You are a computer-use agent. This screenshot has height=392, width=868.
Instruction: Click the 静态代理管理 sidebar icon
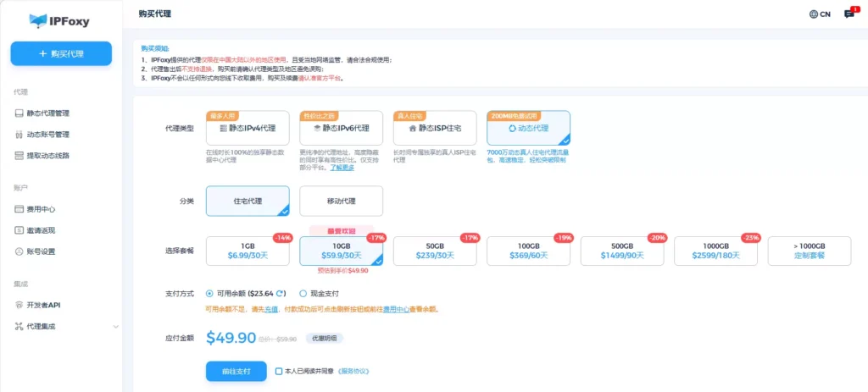pyautogui.click(x=19, y=113)
